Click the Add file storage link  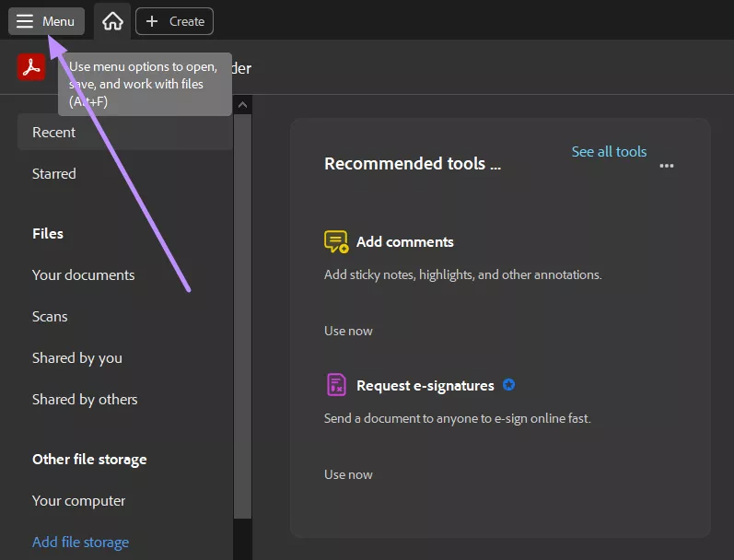(x=80, y=542)
